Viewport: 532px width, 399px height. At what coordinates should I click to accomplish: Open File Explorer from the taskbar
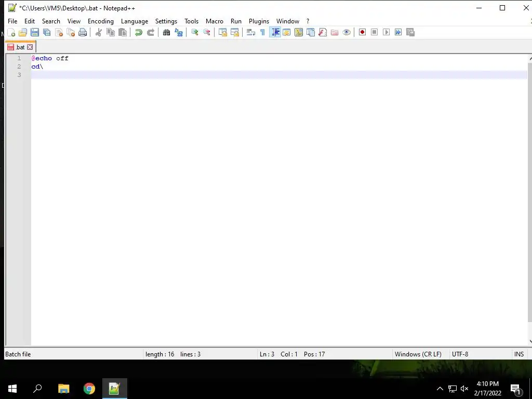(x=63, y=389)
